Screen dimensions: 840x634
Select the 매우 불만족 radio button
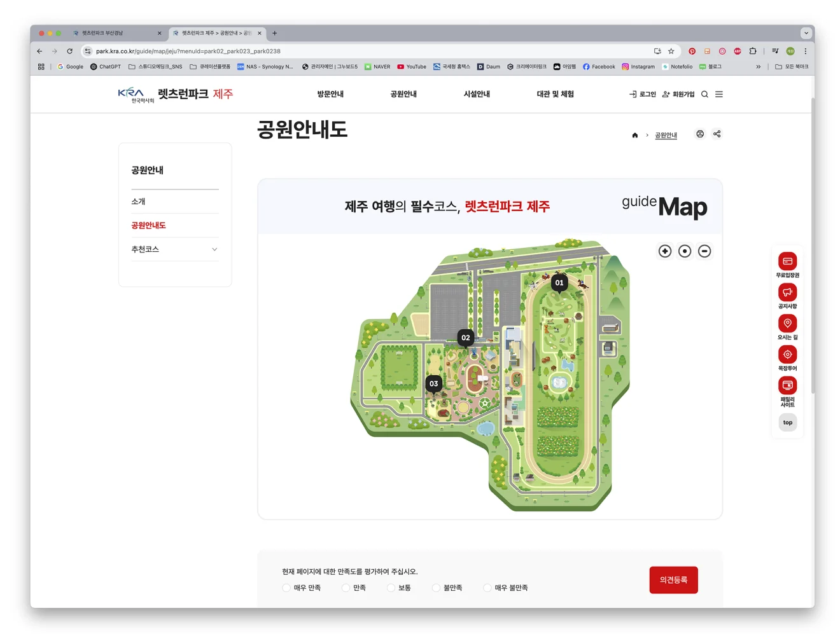487,588
